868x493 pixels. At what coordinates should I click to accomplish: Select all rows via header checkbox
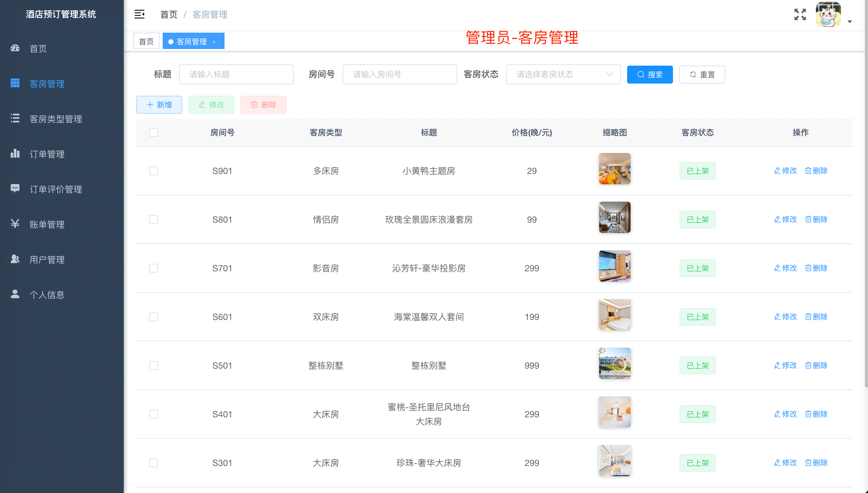click(153, 133)
